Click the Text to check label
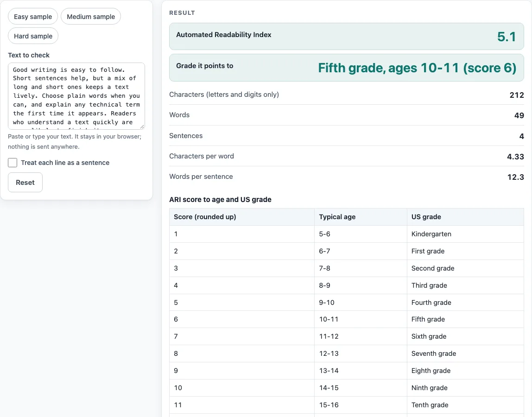532x417 pixels. [x=29, y=55]
